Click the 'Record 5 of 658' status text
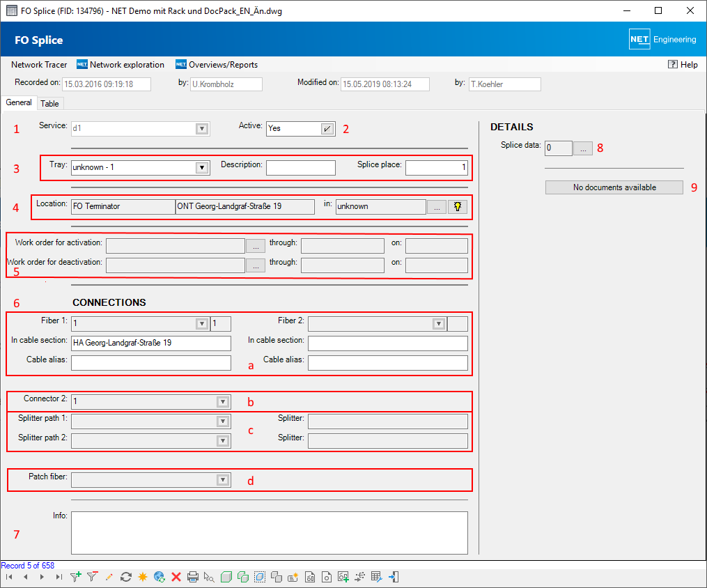This screenshot has width=707, height=588. [27, 566]
